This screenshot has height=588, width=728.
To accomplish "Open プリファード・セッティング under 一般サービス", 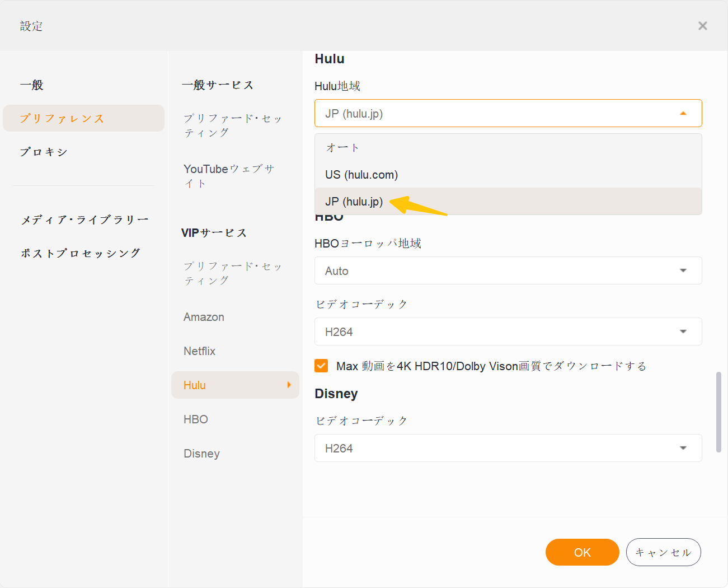I will pos(233,125).
